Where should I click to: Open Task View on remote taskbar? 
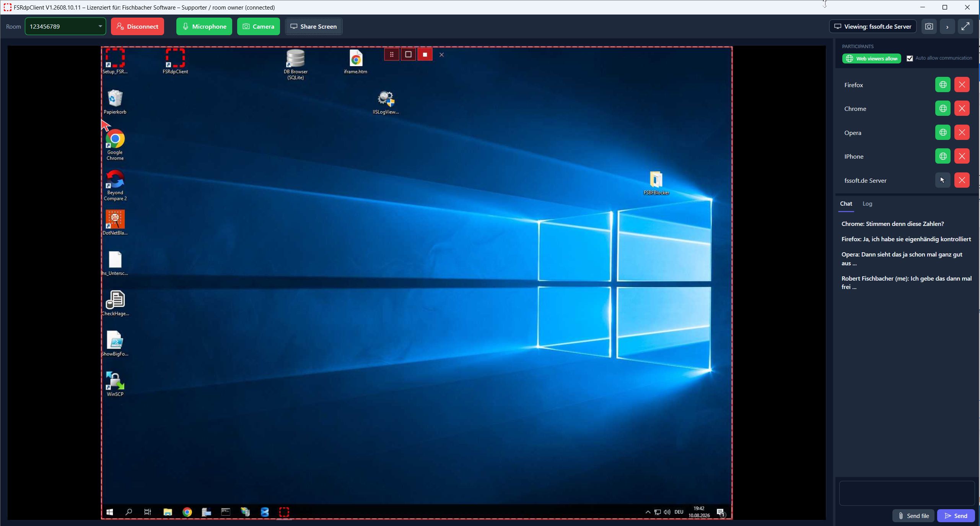click(x=148, y=512)
